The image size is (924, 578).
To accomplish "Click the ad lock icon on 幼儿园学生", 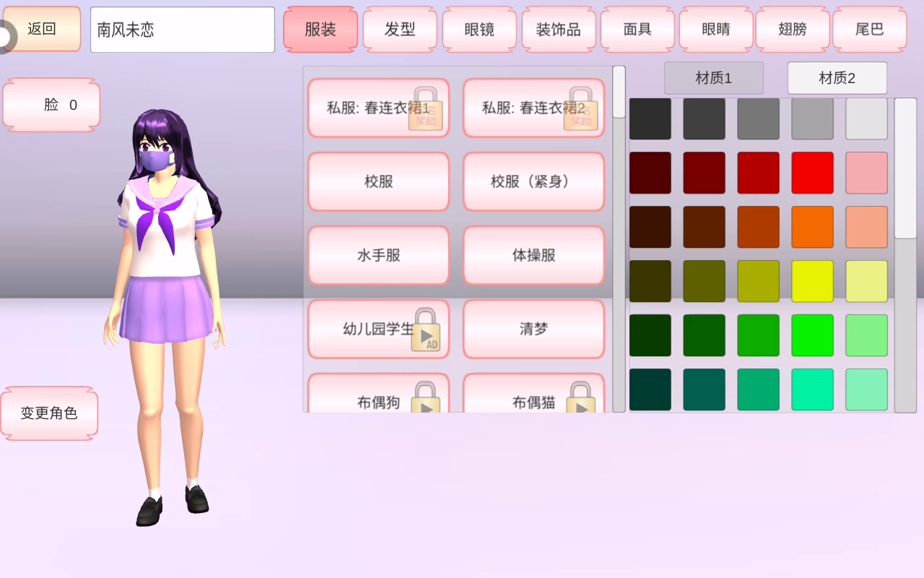I will pos(425,330).
